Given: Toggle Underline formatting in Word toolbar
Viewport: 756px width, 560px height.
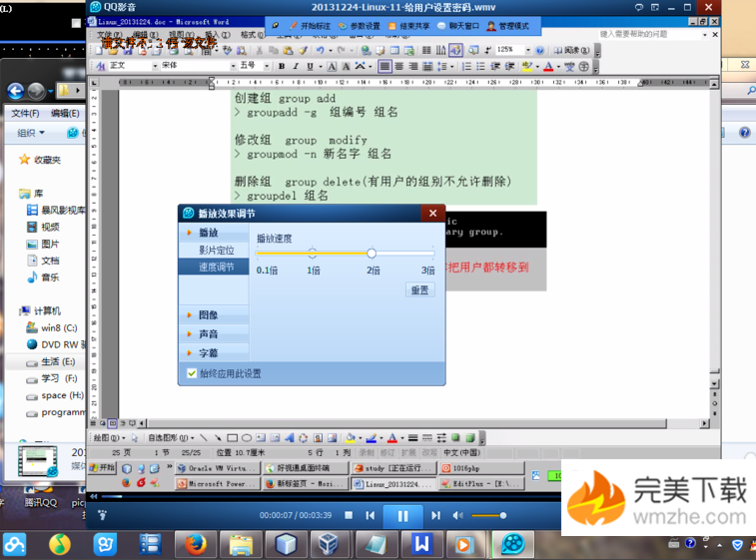Looking at the screenshot, I should [310, 66].
